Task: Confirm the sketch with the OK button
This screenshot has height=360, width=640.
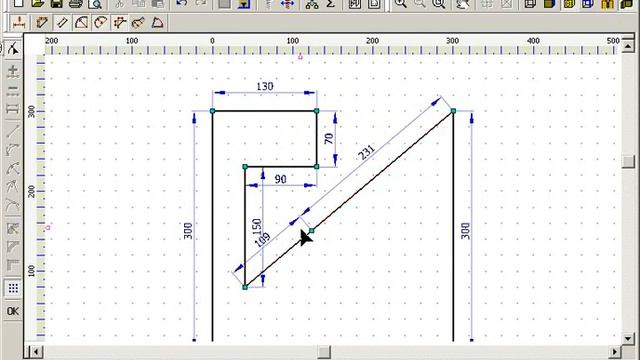Action: point(13,311)
